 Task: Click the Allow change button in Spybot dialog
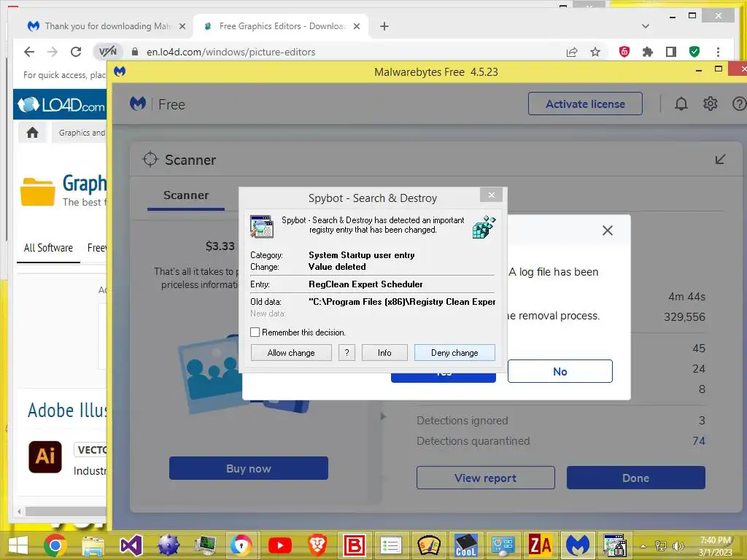point(291,353)
